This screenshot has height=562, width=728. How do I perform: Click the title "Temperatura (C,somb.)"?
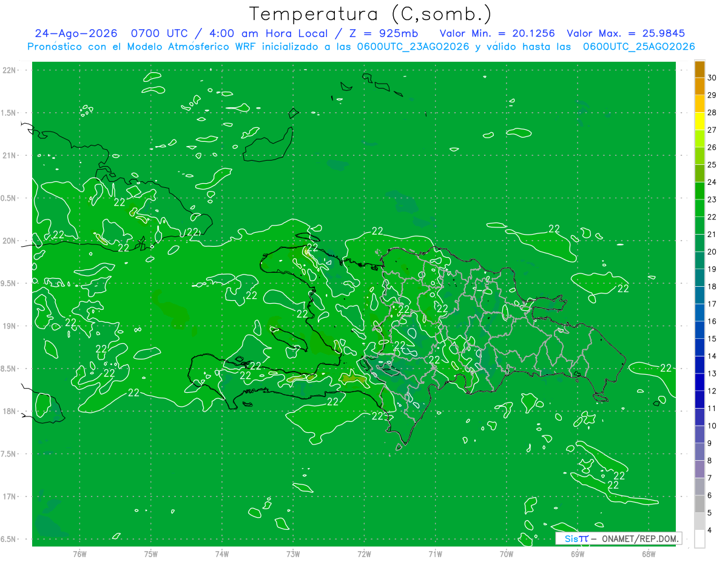tap(371, 14)
